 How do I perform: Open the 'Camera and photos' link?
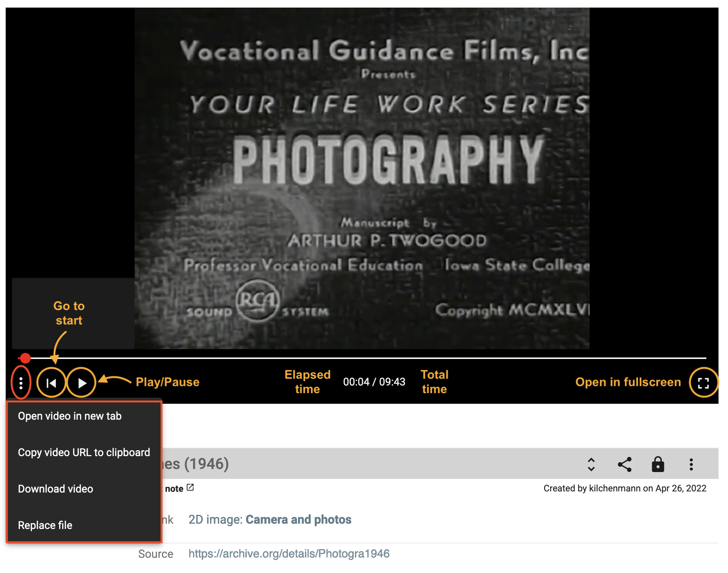[298, 519]
